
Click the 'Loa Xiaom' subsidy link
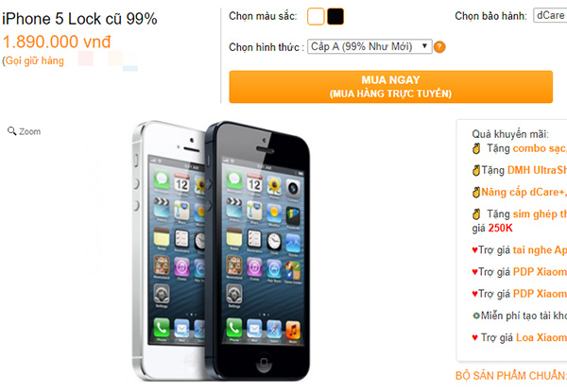pos(541,337)
